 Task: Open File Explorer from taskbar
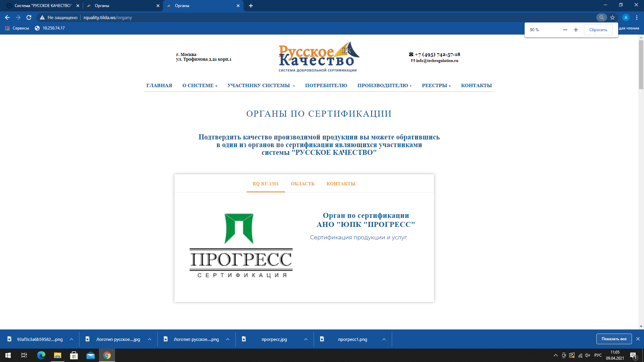(x=58, y=355)
